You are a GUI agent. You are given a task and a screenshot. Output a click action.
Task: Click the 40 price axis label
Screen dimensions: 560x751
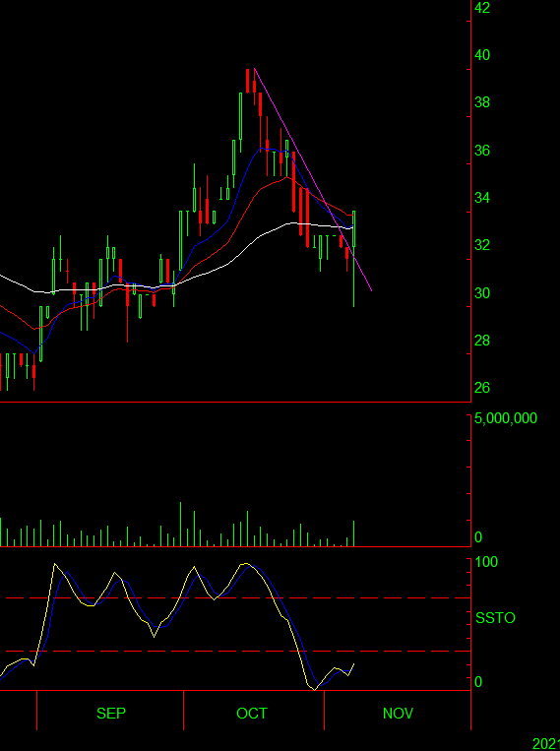tap(482, 55)
